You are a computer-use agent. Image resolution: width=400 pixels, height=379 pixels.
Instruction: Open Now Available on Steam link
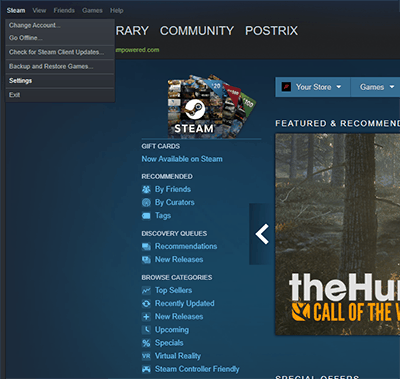[x=182, y=159]
